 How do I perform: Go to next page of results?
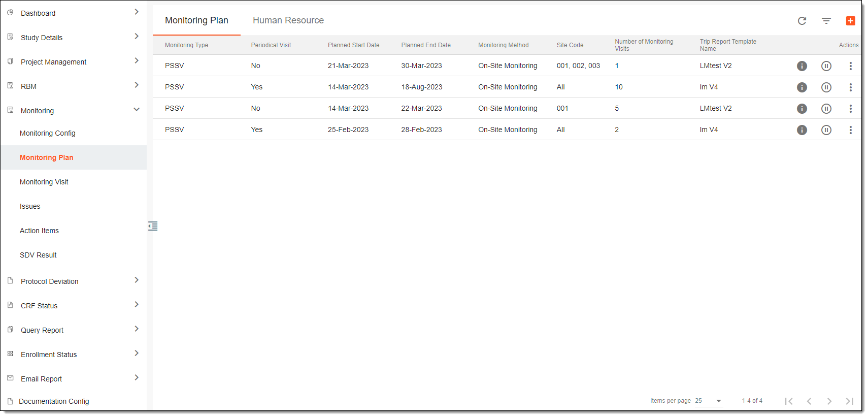(829, 401)
